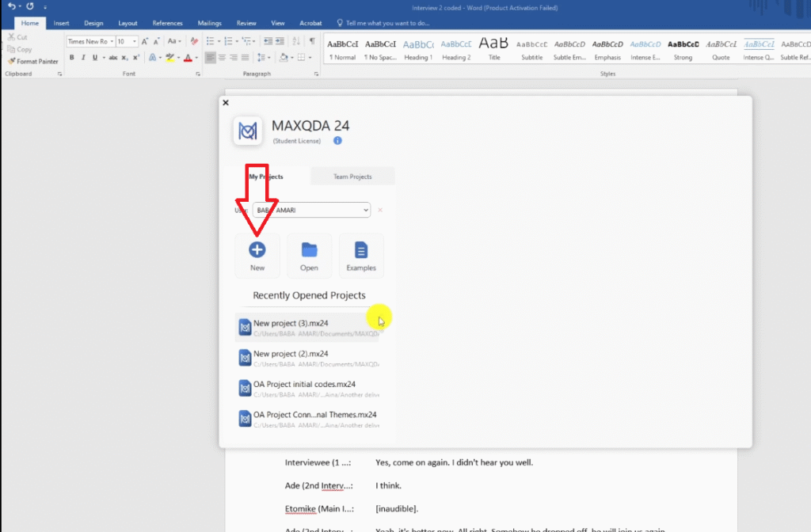Viewport: 811px width, 532px height.
Task: Click the New project plus icon
Action: coord(257,250)
